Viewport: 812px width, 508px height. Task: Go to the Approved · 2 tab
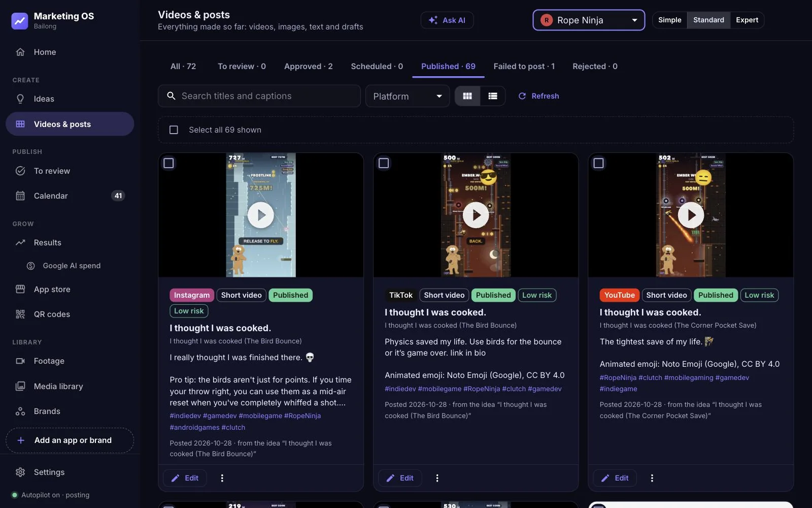click(x=309, y=67)
